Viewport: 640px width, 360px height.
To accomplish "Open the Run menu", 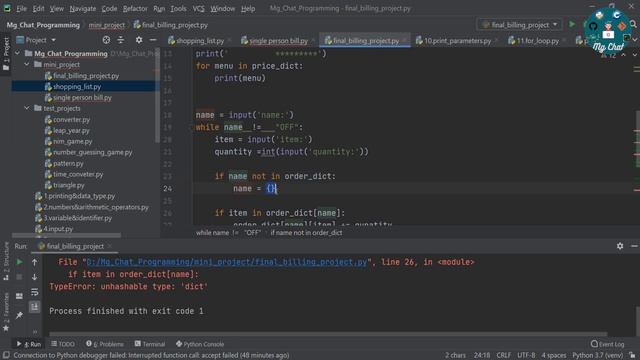I will pos(159,9).
